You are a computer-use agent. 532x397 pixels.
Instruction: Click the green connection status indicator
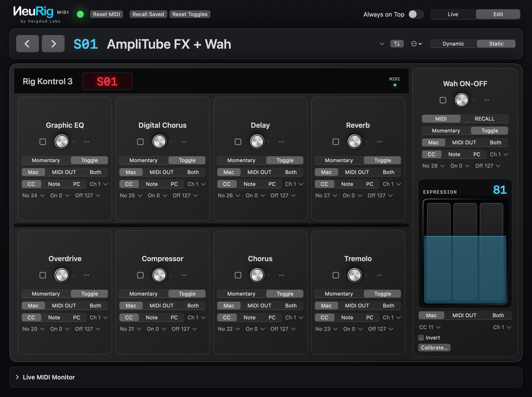coord(80,14)
